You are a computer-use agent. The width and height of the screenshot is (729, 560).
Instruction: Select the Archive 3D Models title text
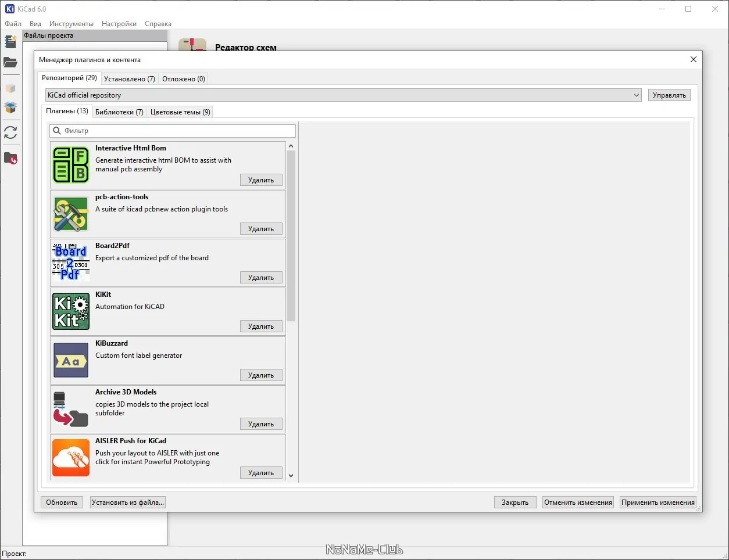[126, 392]
